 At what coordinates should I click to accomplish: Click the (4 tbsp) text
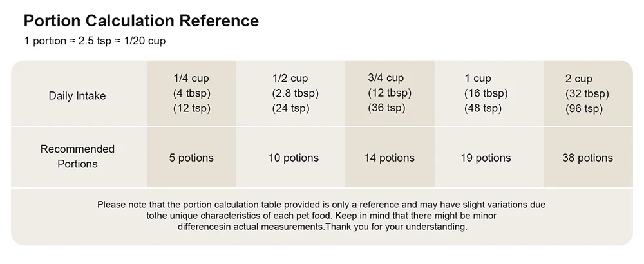[x=192, y=93]
